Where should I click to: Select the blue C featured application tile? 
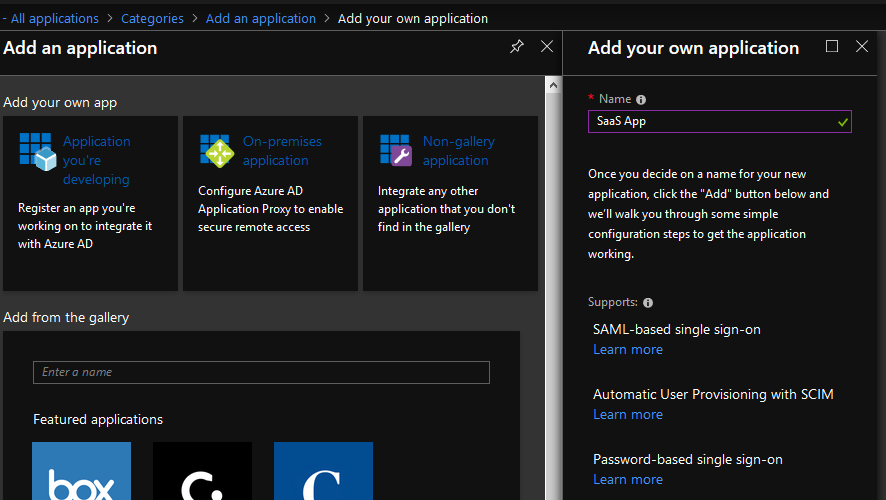323,471
